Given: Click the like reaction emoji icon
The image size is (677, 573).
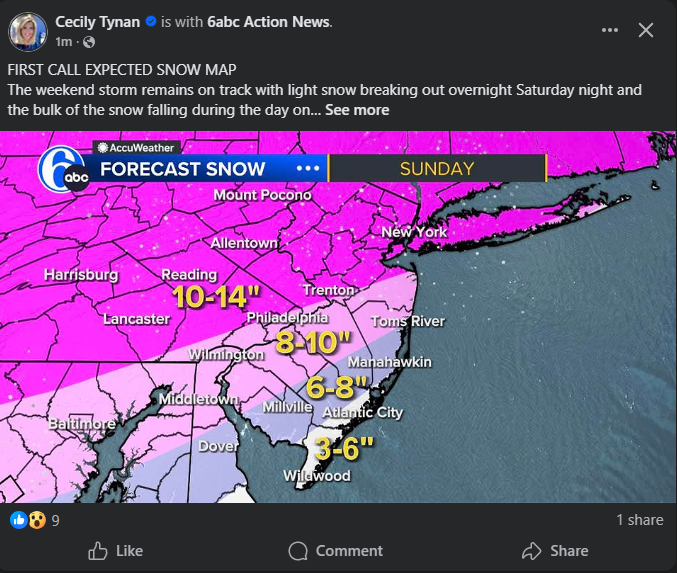Looking at the screenshot, I should click(x=19, y=520).
